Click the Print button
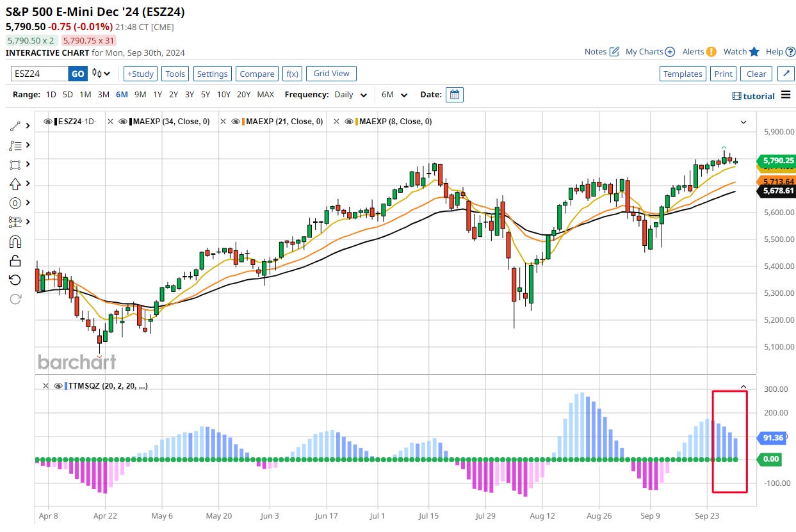This screenshot has width=796, height=532. pyautogui.click(x=724, y=74)
